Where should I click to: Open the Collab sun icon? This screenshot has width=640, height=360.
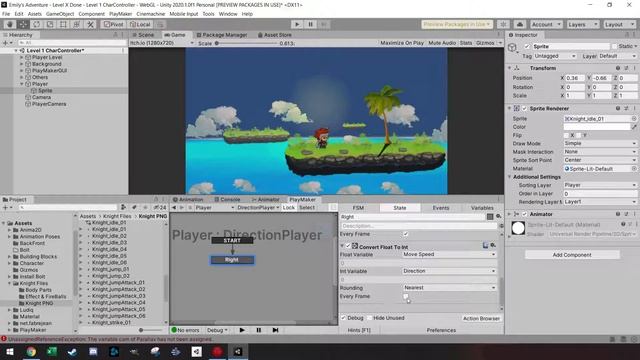click(x=503, y=24)
